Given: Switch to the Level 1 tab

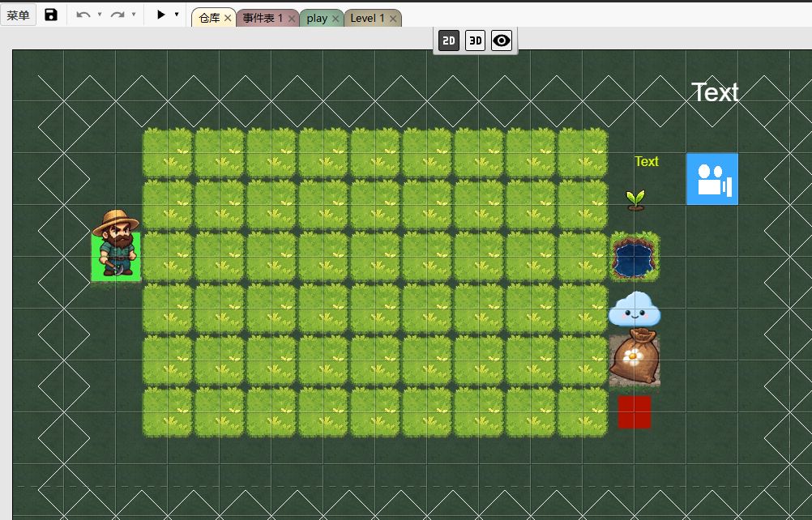Looking at the screenshot, I should coord(367,18).
